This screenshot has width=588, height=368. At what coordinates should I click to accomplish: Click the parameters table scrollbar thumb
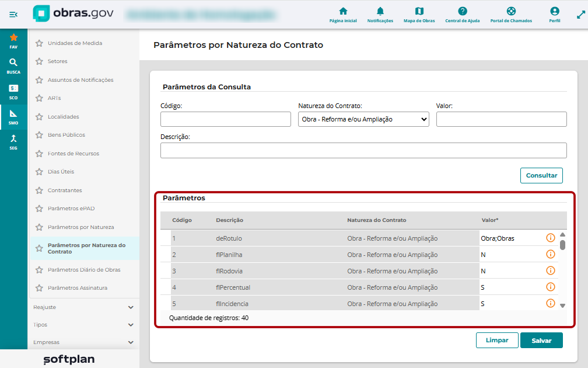tap(562, 245)
